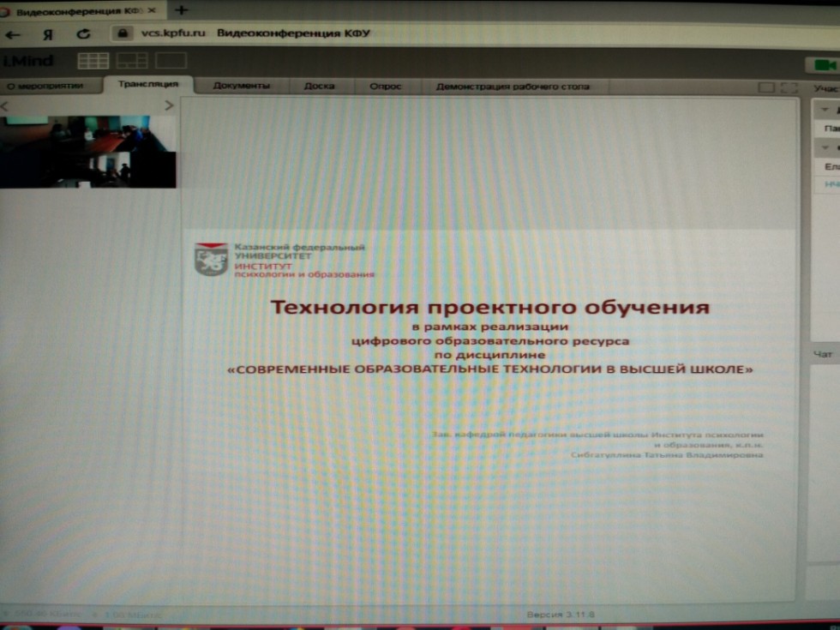Image resolution: width=840 pixels, height=630 pixels.
Task: Select the split-panel video layout icon
Action: click(x=133, y=60)
